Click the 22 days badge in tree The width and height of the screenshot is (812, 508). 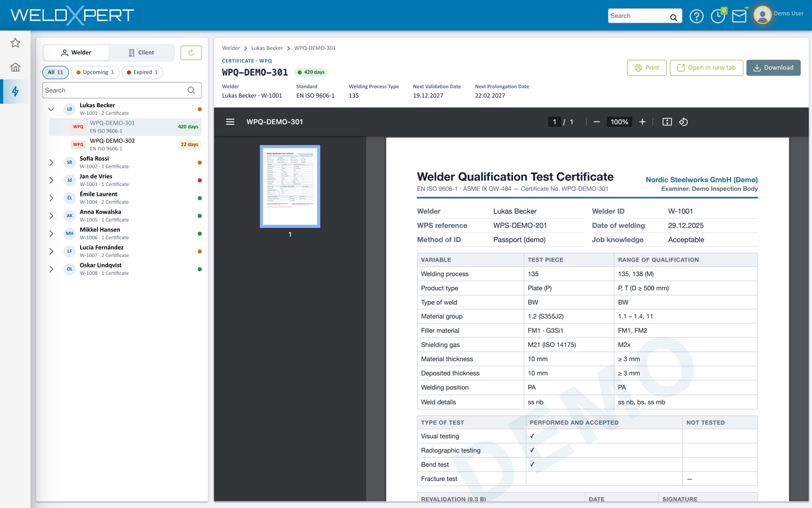click(x=189, y=145)
